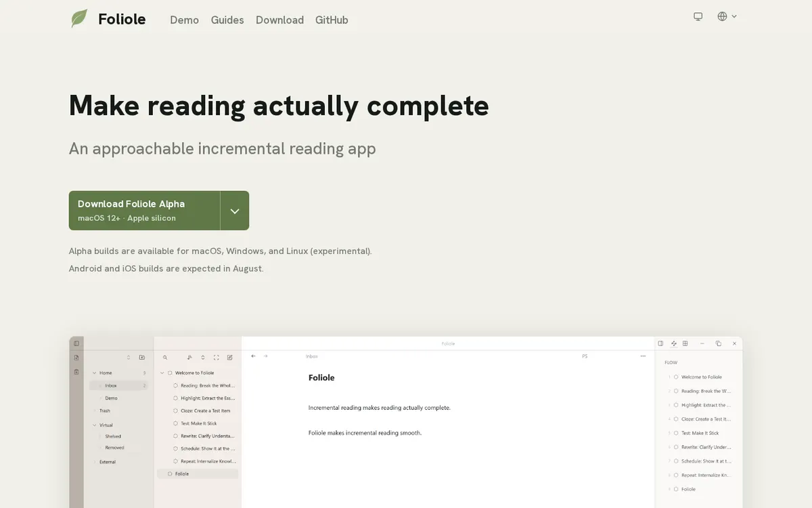812x508 pixels.
Task: Click circle beside Repeat: Internalize Kn… in Flow panel
Action: [676, 475]
